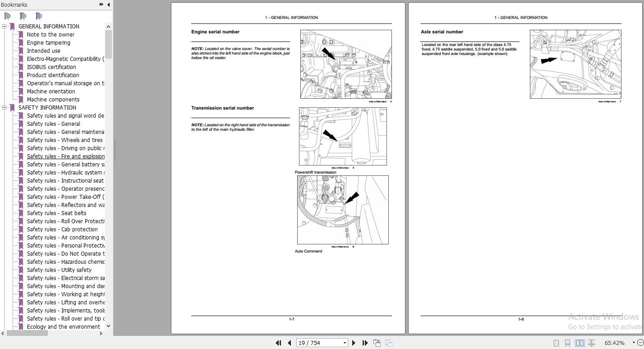Collapse the Bookmarks panel arrow
Image resolution: width=644 pixels, height=349 pixels.
point(108,5)
